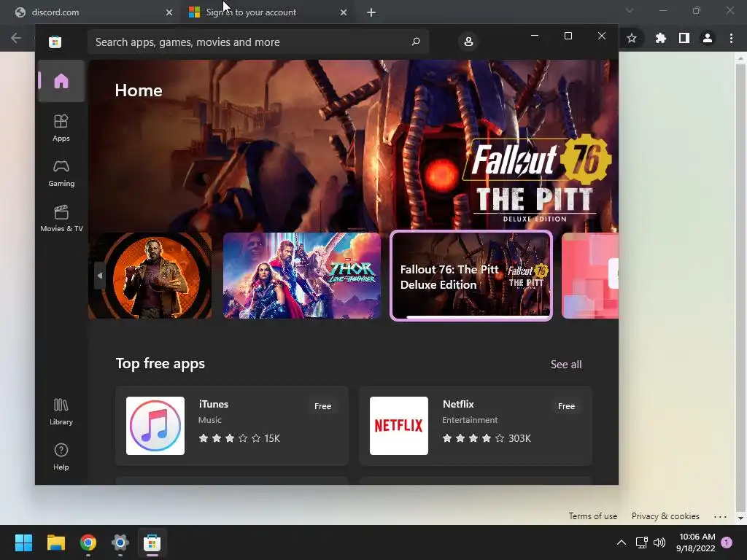Open Chrome tab search dropdown arrow

630,10
